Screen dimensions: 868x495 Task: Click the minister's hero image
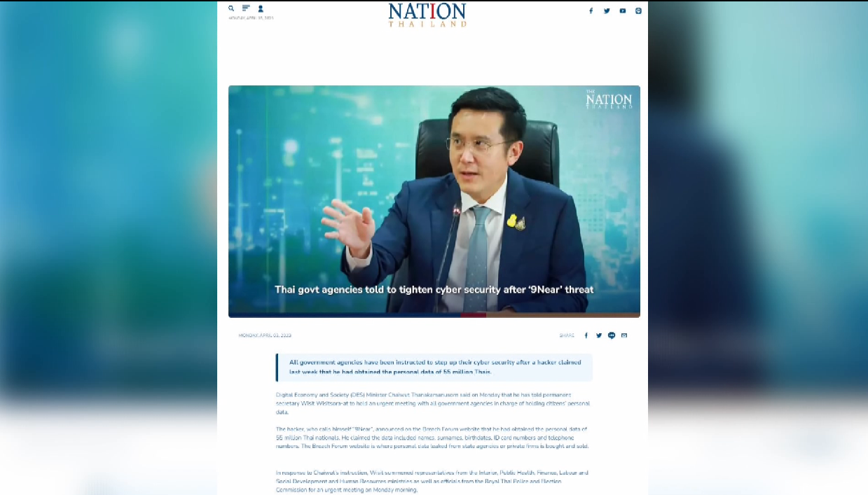[434, 200]
